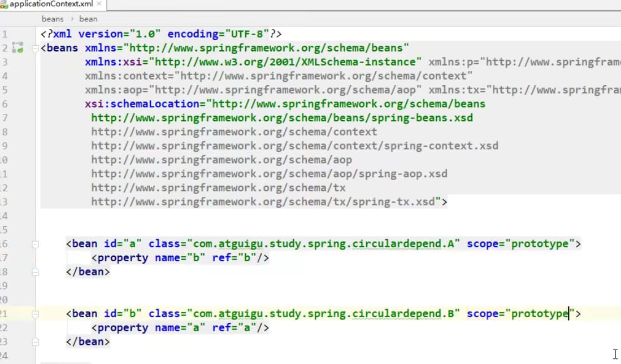Viewport: 621px width, 364px height.
Task: Click the ref="b" attribute
Action: click(x=234, y=258)
